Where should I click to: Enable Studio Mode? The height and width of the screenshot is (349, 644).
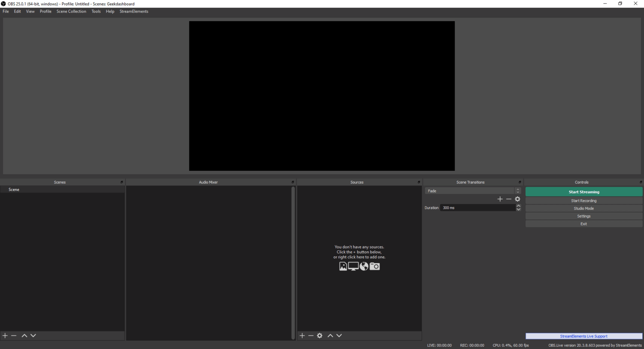coord(583,208)
